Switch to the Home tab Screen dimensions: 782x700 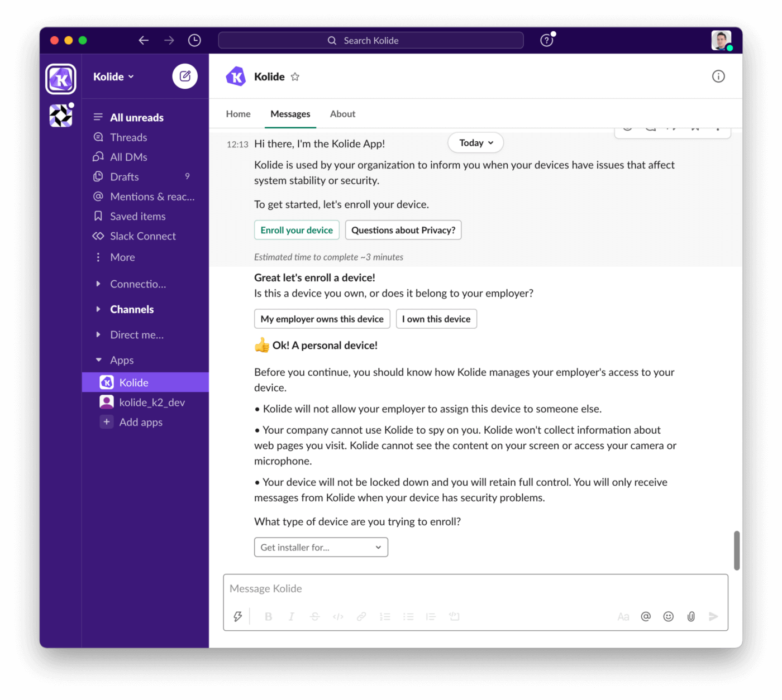coord(238,113)
